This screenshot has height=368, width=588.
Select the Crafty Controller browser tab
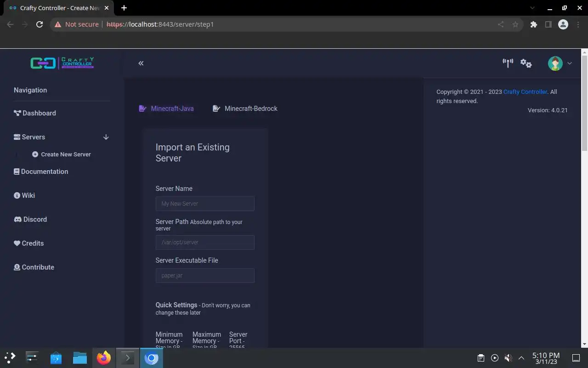coord(59,8)
